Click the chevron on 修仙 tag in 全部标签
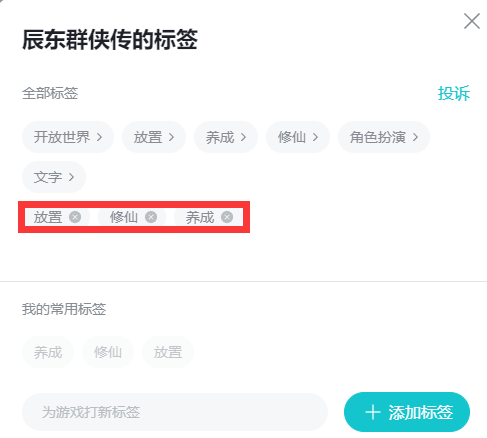This screenshot has height=438, width=487. click(315, 137)
